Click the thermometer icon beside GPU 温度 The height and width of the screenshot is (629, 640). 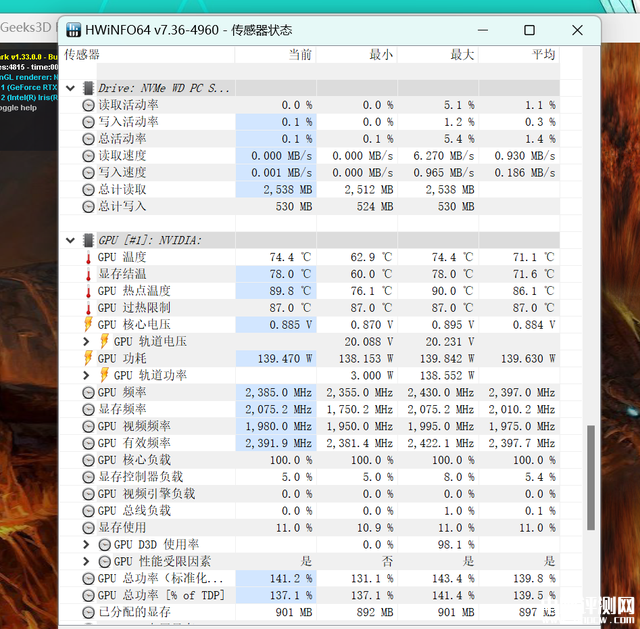tap(88, 258)
